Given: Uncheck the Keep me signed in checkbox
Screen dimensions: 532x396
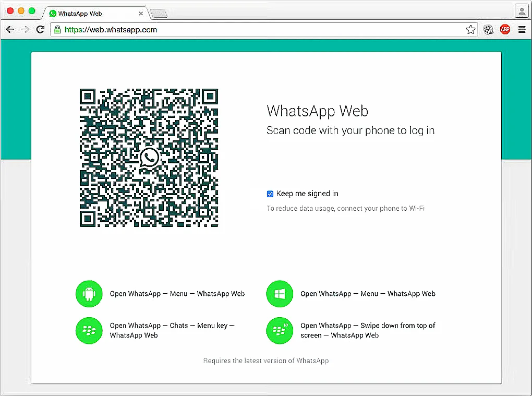Looking at the screenshot, I should (270, 194).
